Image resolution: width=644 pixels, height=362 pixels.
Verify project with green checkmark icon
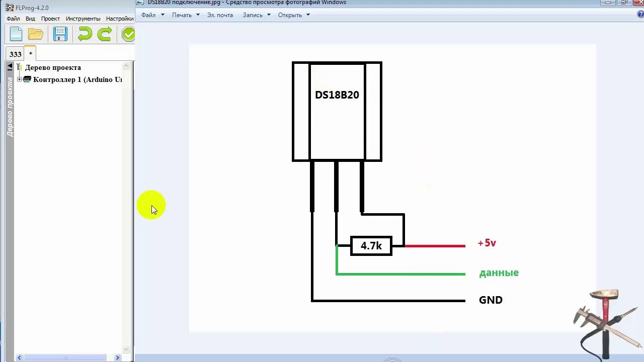click(128, 34)
